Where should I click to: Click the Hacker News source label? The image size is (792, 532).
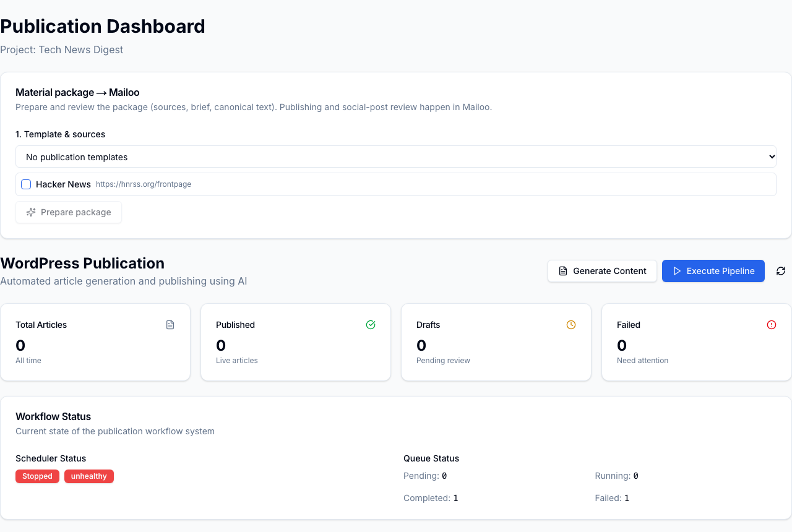(x=63, y=184)
